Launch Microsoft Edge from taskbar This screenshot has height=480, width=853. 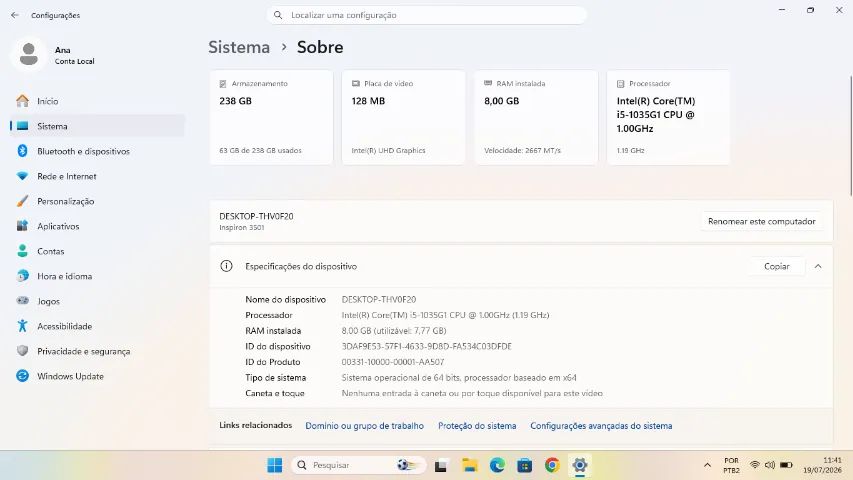point(497,465)
